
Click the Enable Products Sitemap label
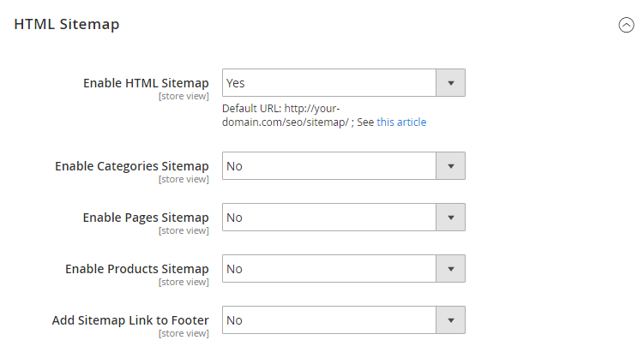point(136,269)
